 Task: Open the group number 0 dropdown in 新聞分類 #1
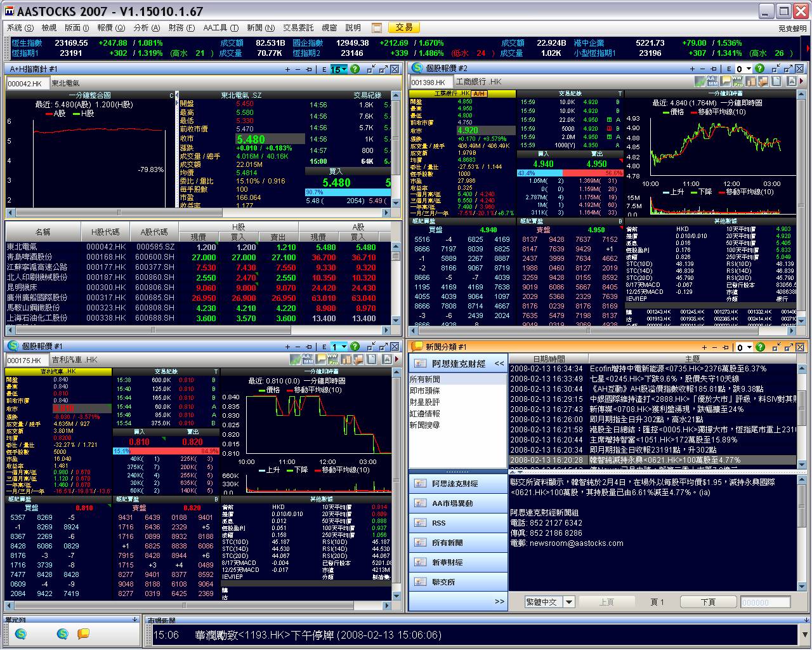pyautogui.click(x=749, y=347)
